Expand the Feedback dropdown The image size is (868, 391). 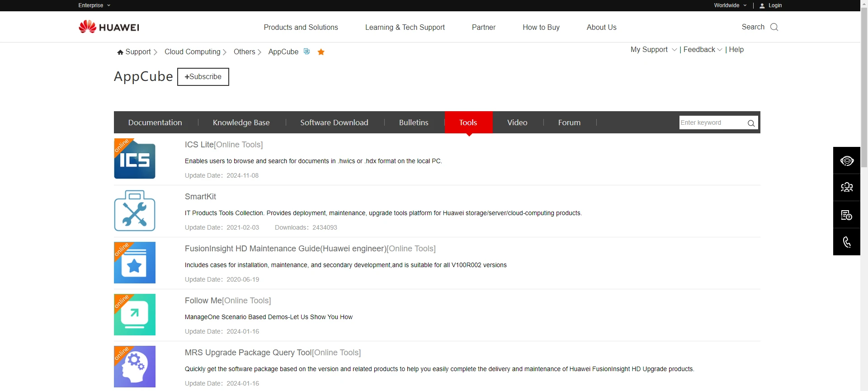[x=703, y=50]
